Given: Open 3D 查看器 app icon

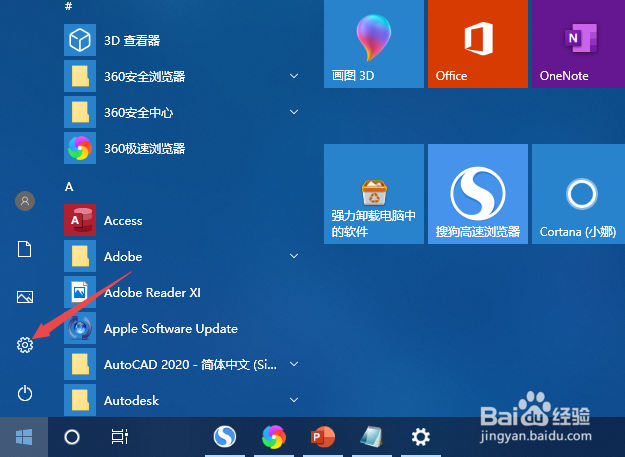Looking at the screenshot, I should click(80, 40).
